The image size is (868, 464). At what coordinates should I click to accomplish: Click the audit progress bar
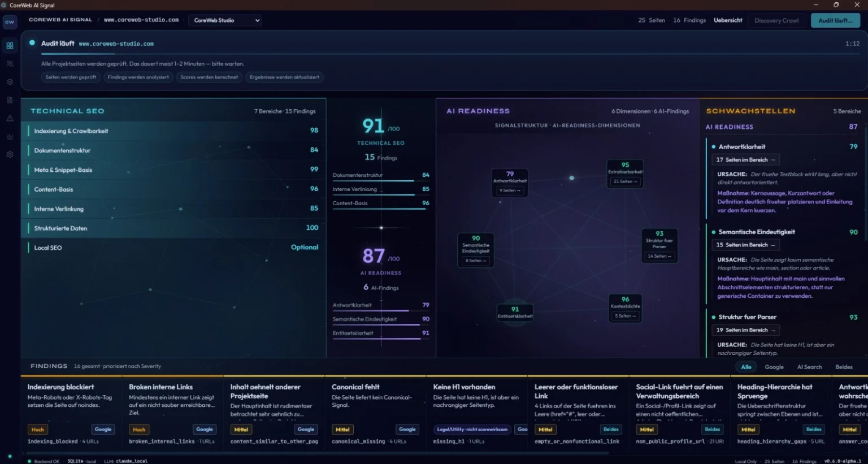tap(450, 54)
